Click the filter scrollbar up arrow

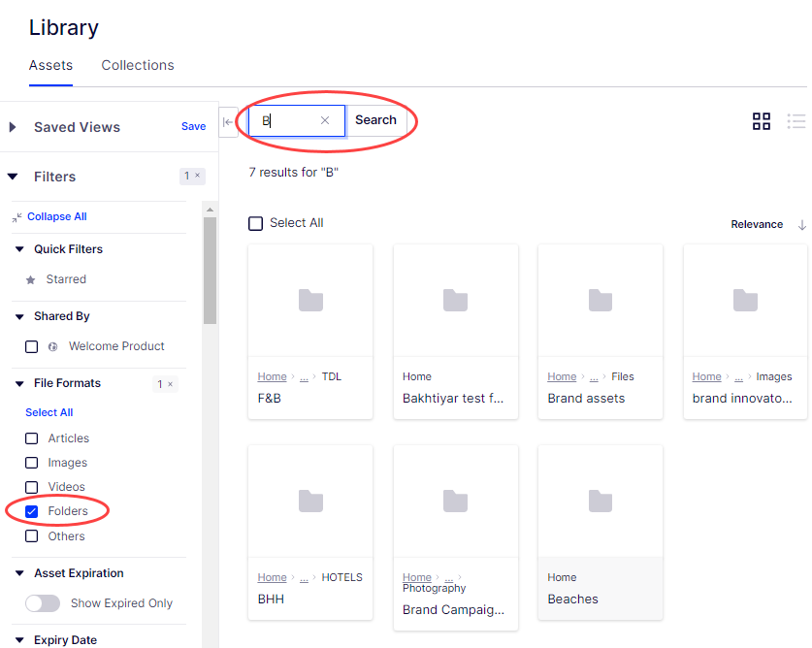[x=210, y=210]
